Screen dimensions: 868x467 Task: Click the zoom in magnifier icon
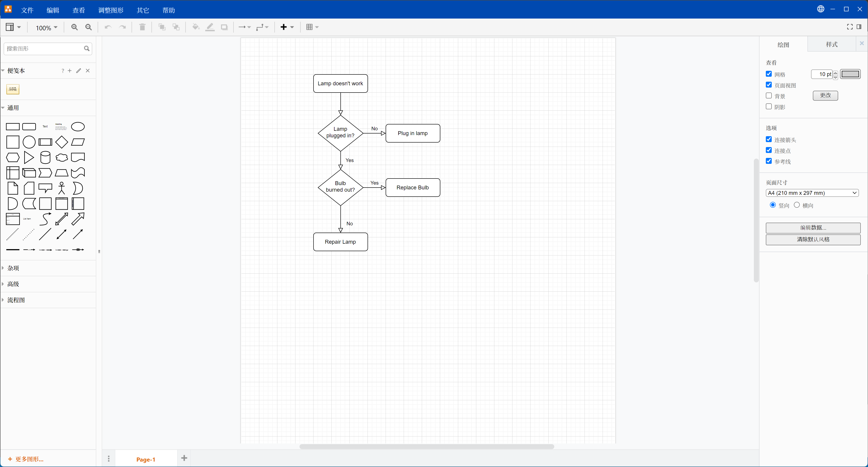pos(74,27)
